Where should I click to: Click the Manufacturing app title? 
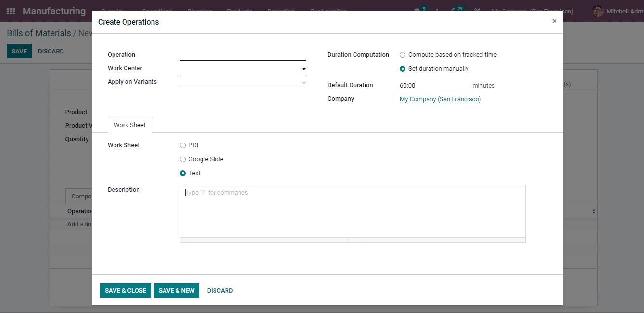(x=54, y=11)
